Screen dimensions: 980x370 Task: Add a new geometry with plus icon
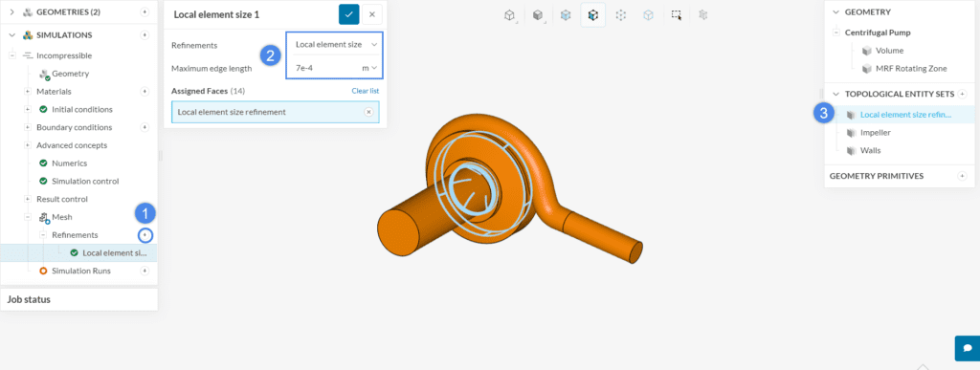pyautogui.click(x=145, y=11)
